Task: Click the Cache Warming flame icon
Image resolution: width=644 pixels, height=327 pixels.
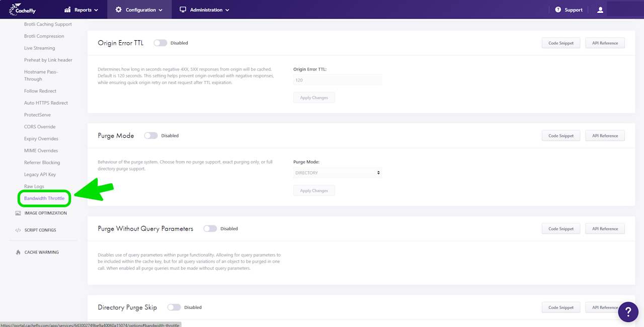Action: [18, 252]
